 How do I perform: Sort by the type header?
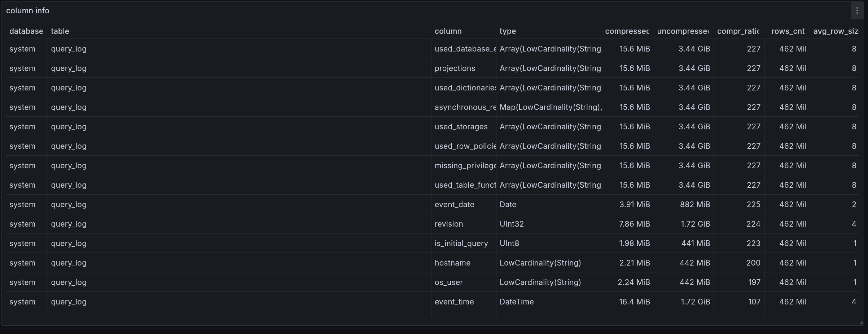coord(508,31)
